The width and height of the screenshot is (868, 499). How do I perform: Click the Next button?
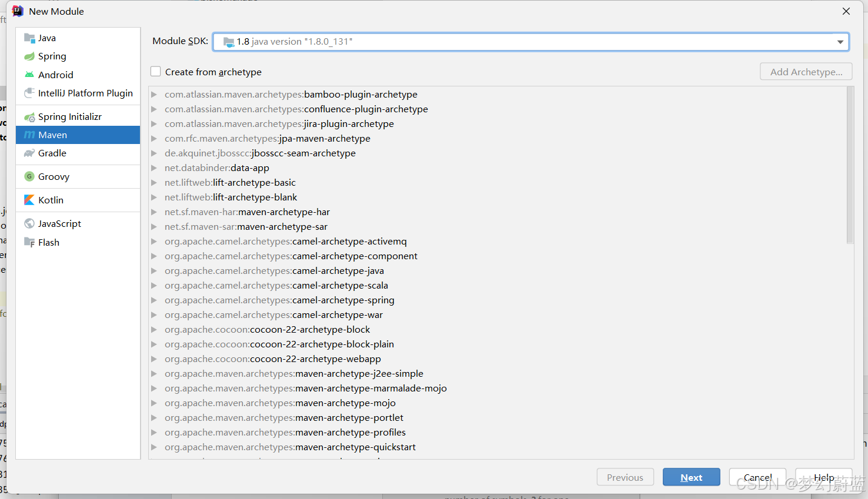[x=691, y=477]
